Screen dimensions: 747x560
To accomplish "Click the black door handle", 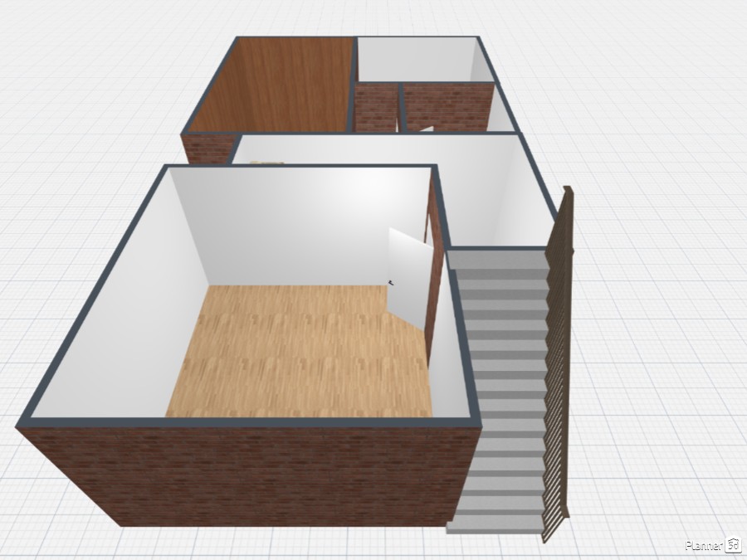I will 393,283.
